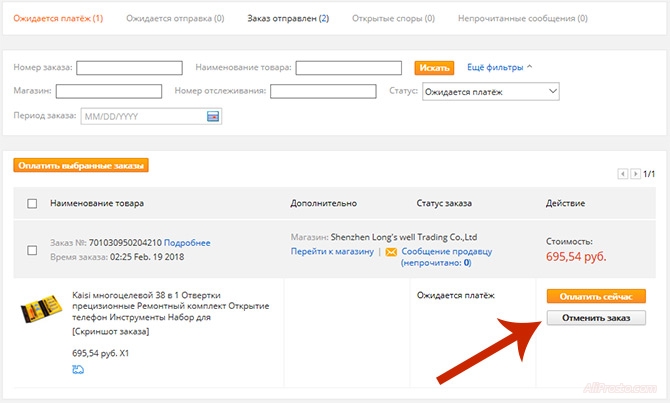Click Оплатить выбранные заказы button
The image size is (670, 403).
(x=82, y=165)
